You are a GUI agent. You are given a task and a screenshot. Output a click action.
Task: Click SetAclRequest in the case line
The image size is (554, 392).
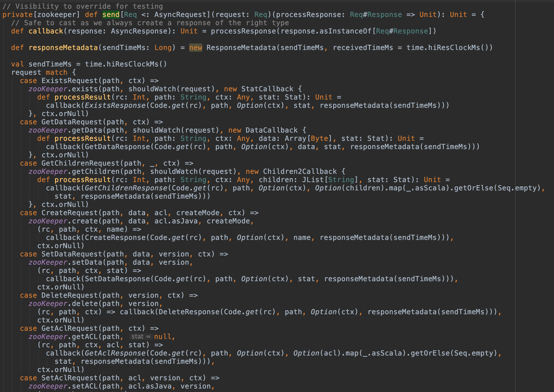pyautogui.click(x=70, y=378)
